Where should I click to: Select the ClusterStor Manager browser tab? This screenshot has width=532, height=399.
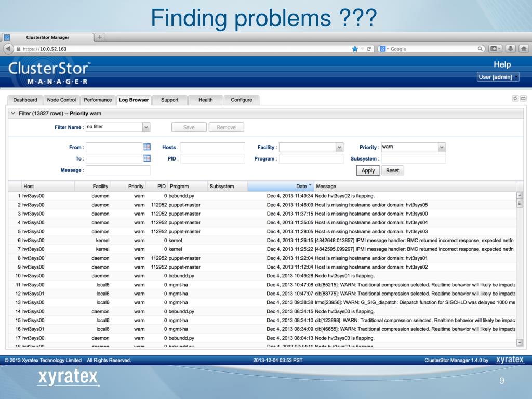47,37
